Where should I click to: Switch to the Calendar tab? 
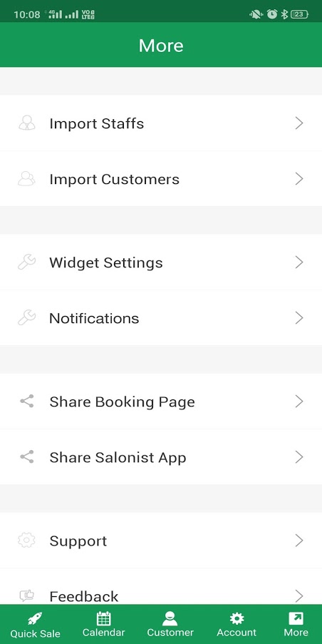[x=104, y=624]
